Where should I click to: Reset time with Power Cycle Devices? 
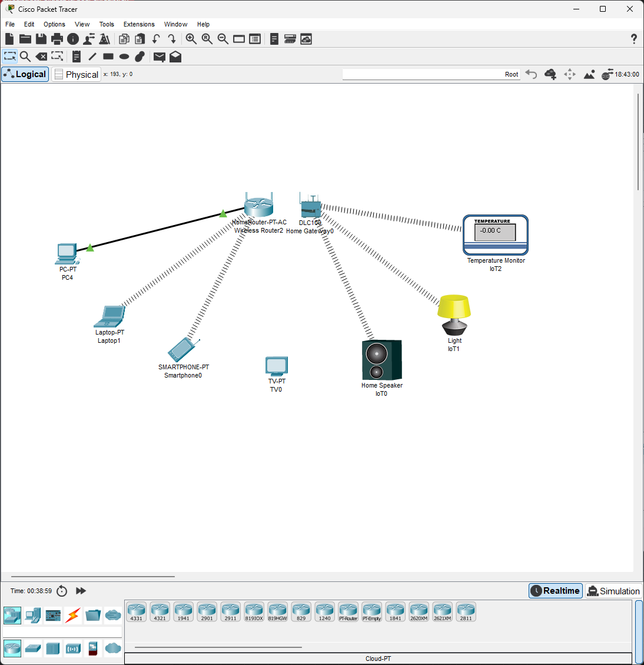coord(62,591)
